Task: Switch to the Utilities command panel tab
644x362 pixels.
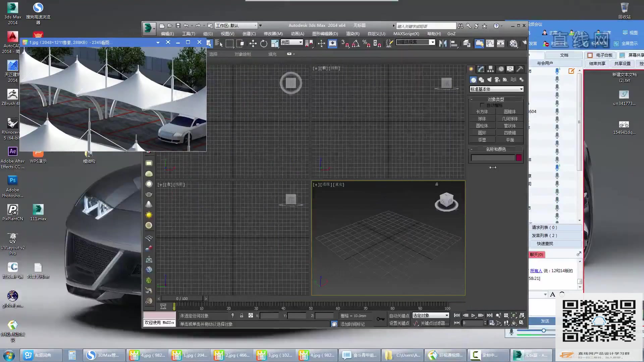Action: pos(520,69)
